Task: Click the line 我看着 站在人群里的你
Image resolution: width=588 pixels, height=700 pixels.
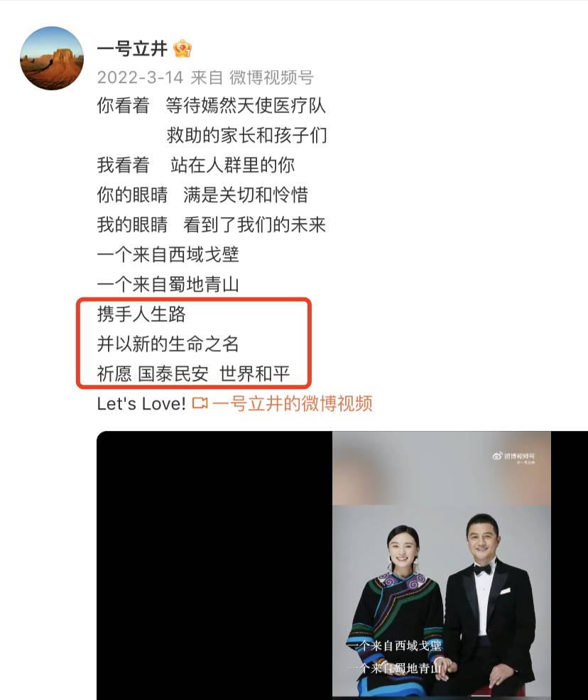Action: (x=195, y=165)
